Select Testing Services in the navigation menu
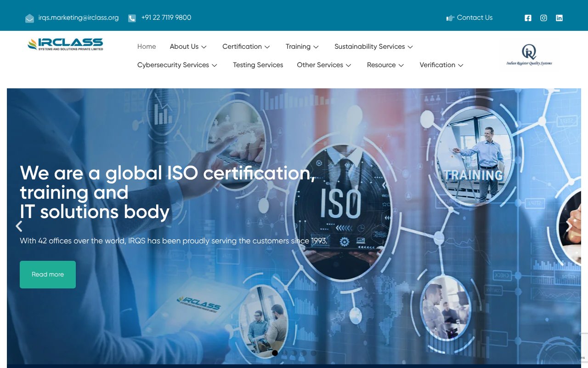Screen dimensions: 588x368 pos(258,65)
